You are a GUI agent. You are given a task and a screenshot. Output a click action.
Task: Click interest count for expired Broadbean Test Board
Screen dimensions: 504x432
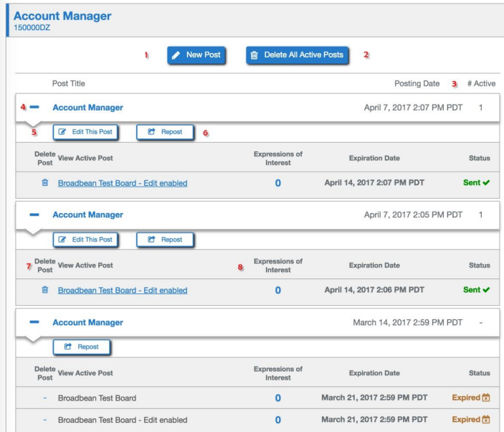click(278, 398)
